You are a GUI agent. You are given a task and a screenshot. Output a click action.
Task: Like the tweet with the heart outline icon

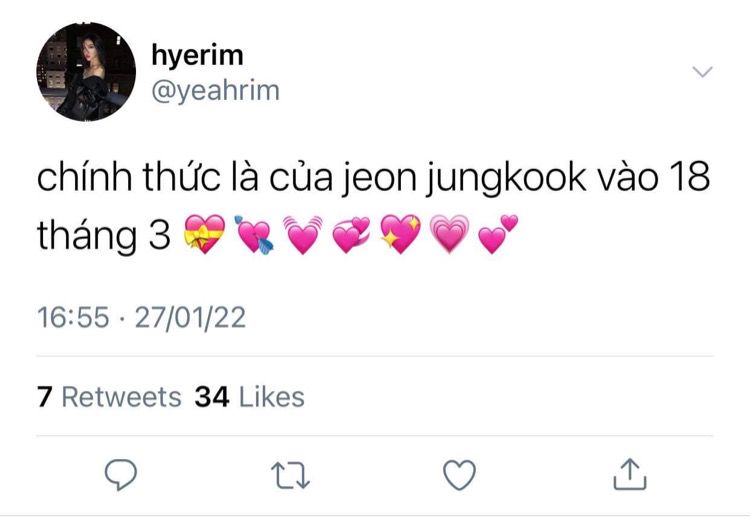click(x=459, y=474)
